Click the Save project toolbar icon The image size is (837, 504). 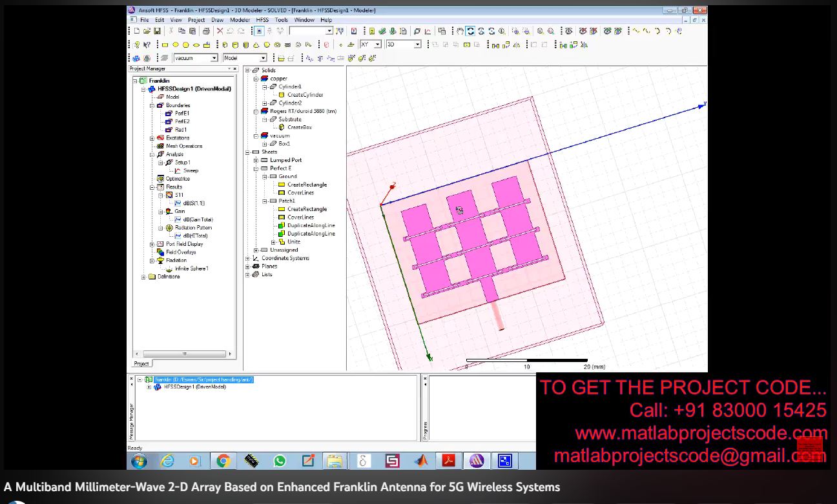pyautogui.click(x=157, y=31)
